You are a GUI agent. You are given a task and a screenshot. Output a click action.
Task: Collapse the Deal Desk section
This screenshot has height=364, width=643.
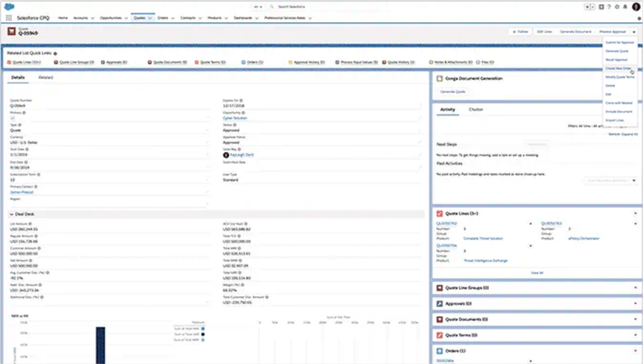(12, 214)
